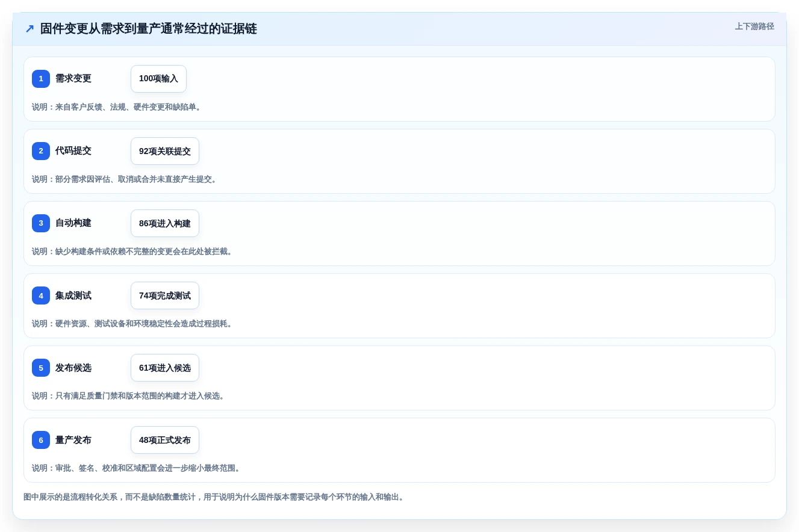Click the footnote starting 图中展示的是流程转化关系
The height and width of the screenshot is (532, 799).
coord(216,497)
